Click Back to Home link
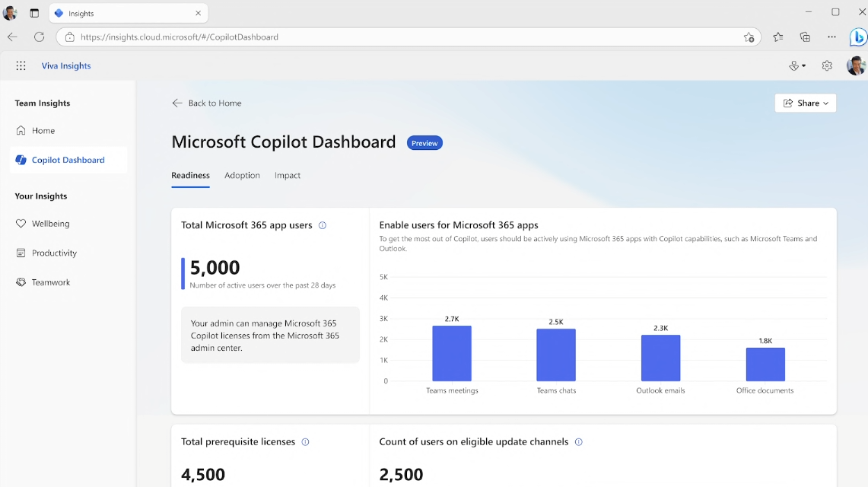This screenshot has height=487, width=868. point(206,103)
